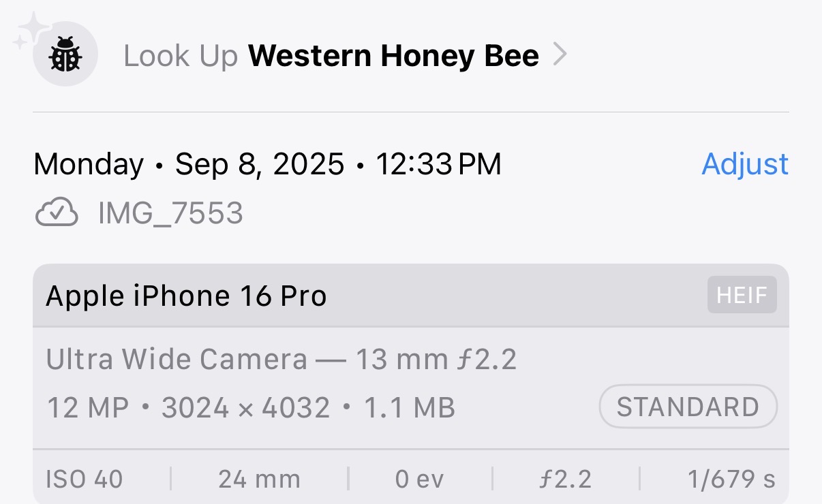This screenshot has width=822, height=504.
Task: Tap the 0 ev exposure value
Action: tap(419, 479)
